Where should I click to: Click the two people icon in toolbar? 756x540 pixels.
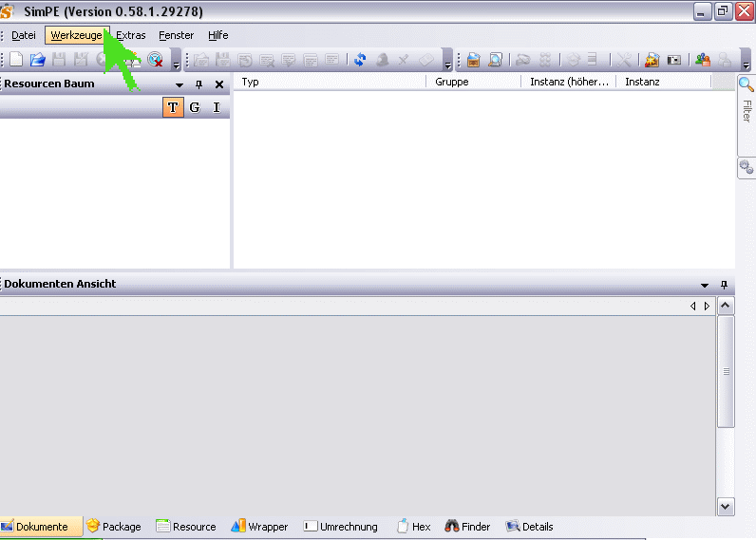(702, 60)
